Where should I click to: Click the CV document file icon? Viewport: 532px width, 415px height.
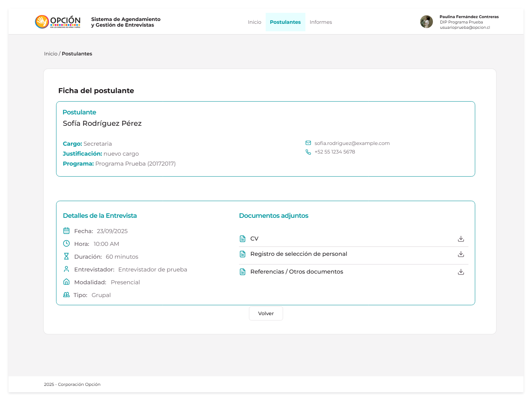(243, 239)
